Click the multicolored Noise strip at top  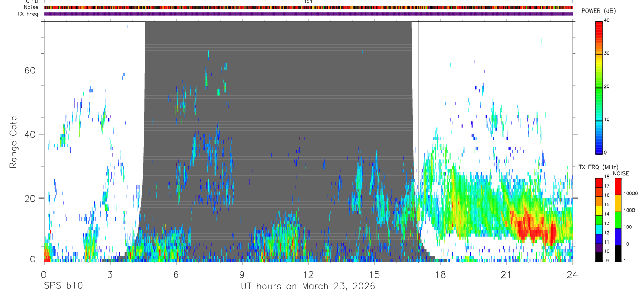click(308, 7)
